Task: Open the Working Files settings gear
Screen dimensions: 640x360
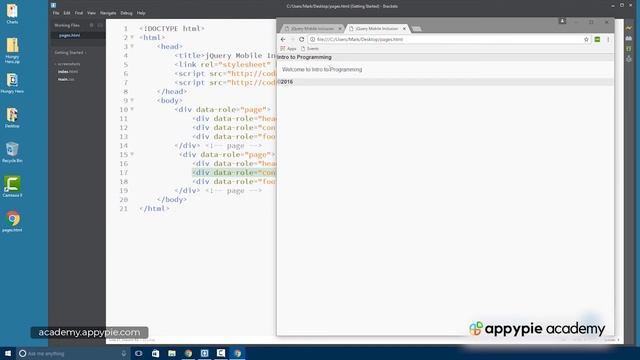Action: [x=91, y=25]
